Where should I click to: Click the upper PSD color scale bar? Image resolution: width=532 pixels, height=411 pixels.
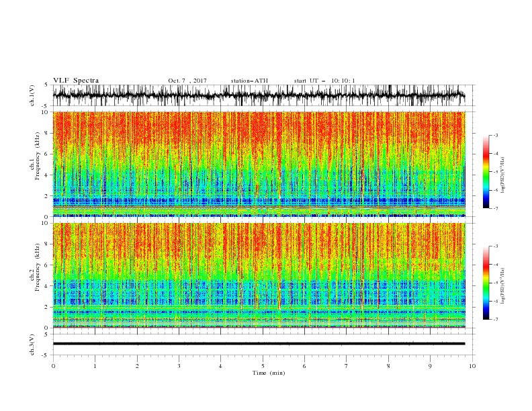coord(486,172)
